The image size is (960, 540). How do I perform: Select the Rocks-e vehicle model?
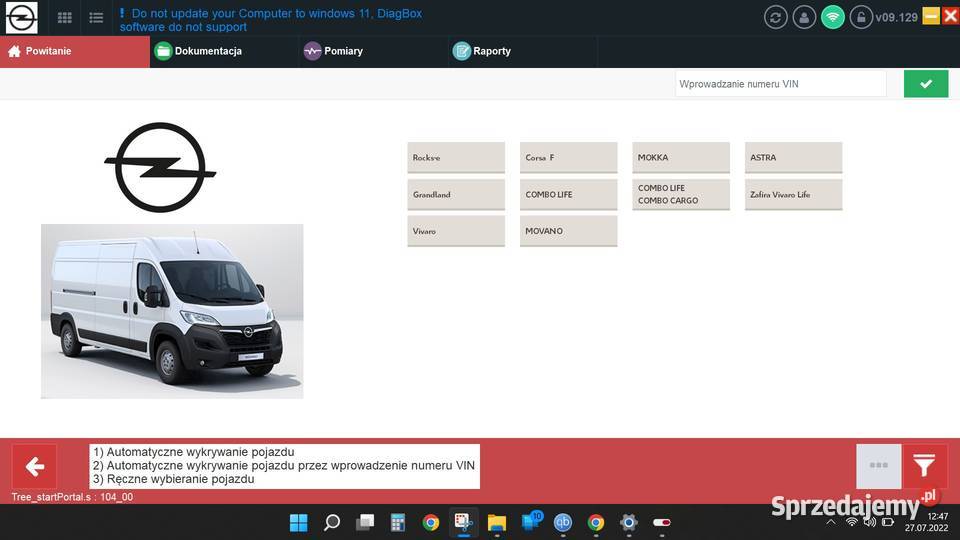[456, 157]
